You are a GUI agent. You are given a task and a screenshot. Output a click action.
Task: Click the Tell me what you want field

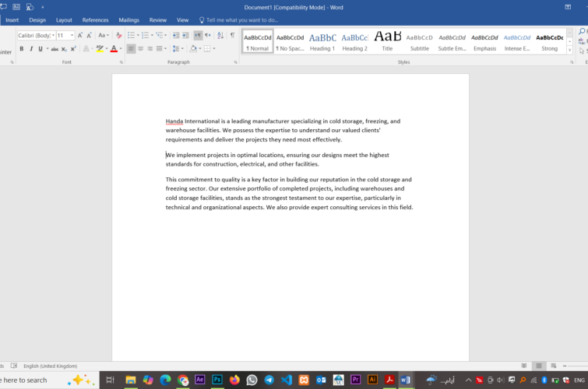pyautogui.click(x=241, y=20)
